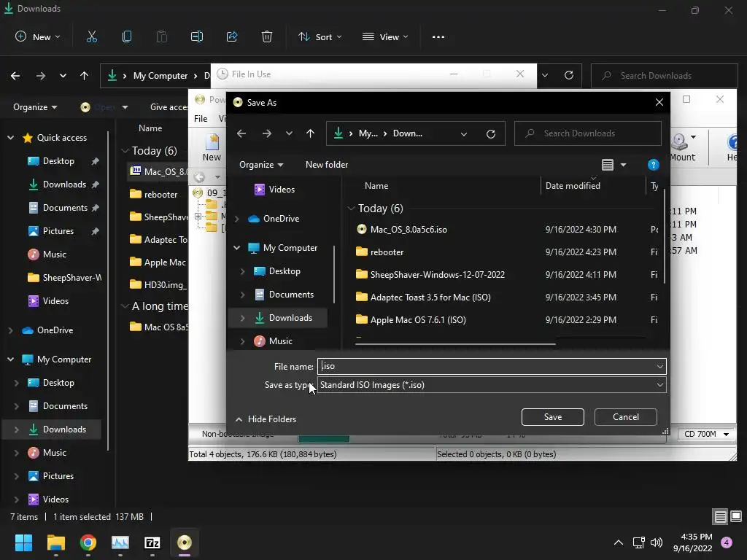Click the volume icon in system tray
The image size is (747, 560).
point(657,542)
